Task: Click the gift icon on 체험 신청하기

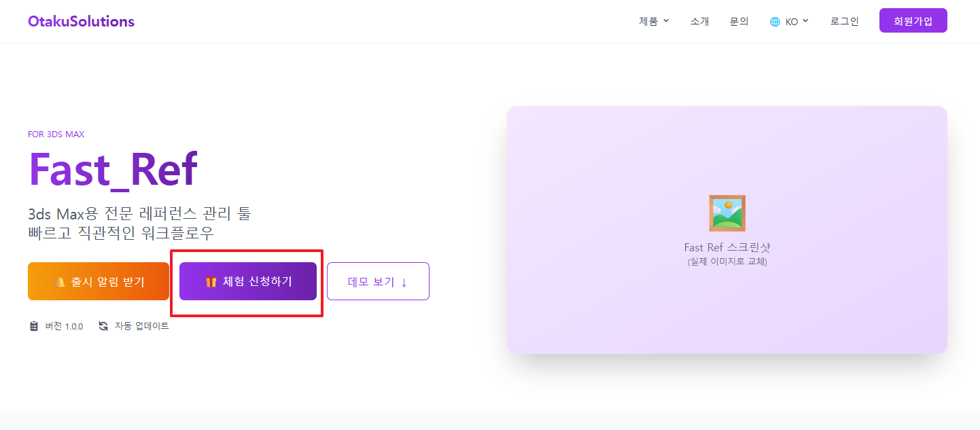Action: click(211, 282)
